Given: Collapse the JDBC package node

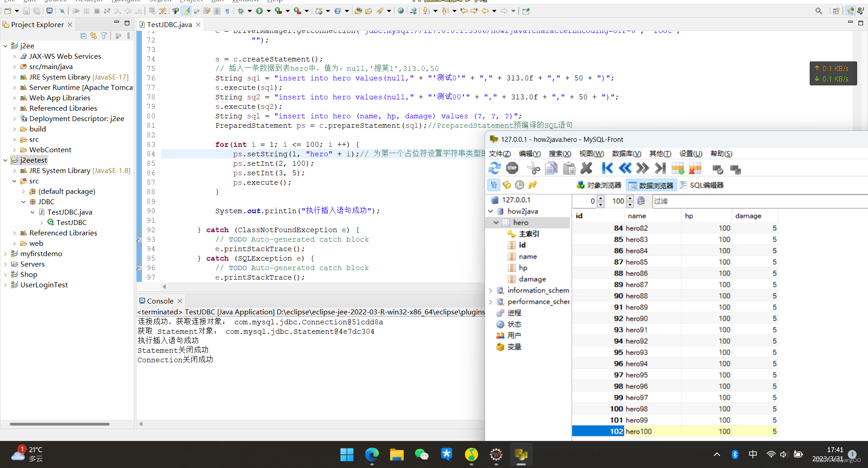Looking at the screenshot, I should (x=24, y=201).
